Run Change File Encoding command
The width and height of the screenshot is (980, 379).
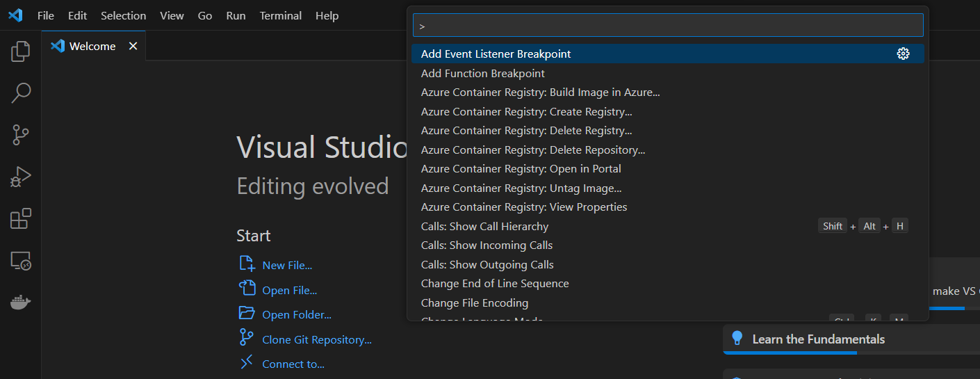(x=474, y=303)
